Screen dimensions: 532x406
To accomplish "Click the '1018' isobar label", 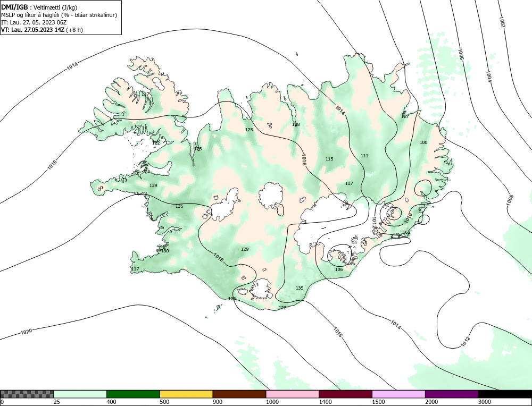I will [219, 258].
